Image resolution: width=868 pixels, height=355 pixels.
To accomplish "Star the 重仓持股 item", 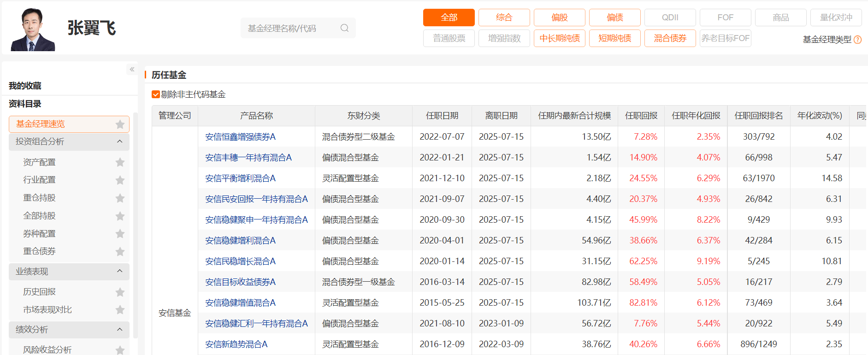I will (x=120, y=198).
